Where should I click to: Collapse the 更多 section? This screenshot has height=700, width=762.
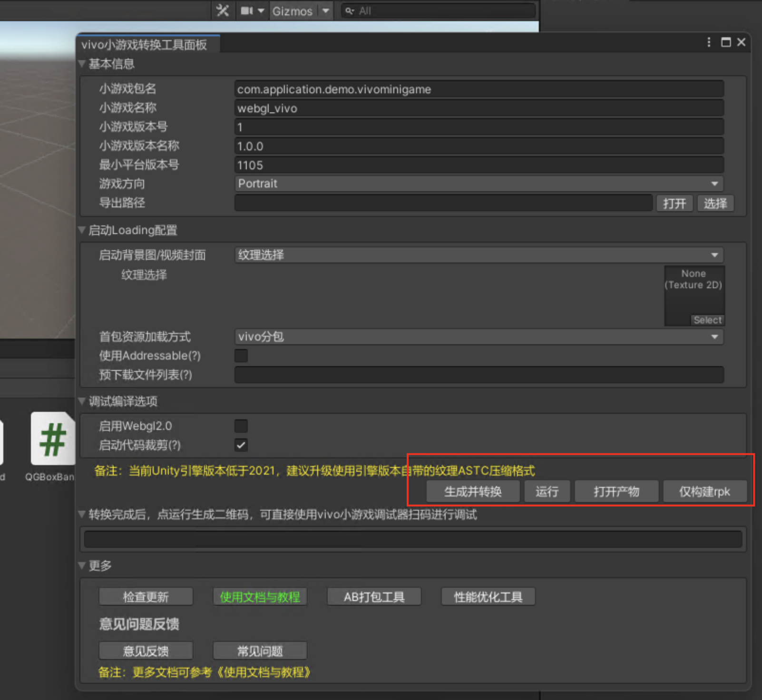[82, 565]
